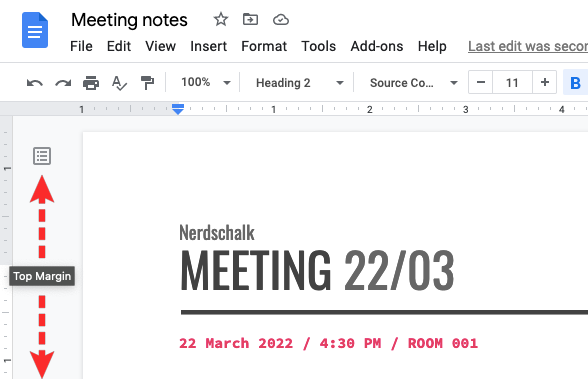
Task: Open the Help menu
Action: click(432, 46)
